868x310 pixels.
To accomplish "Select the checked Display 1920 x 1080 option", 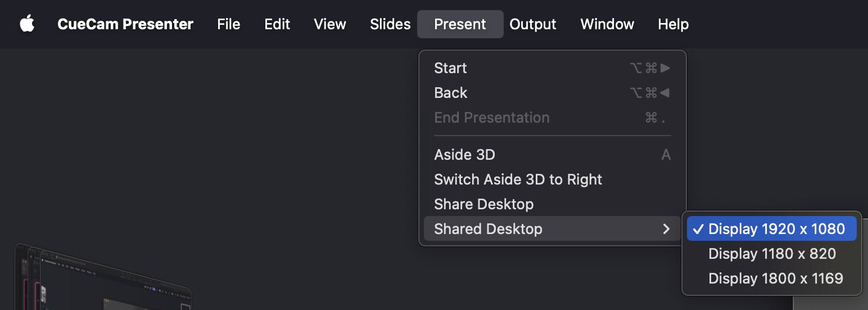I will (x=776, y=229).
